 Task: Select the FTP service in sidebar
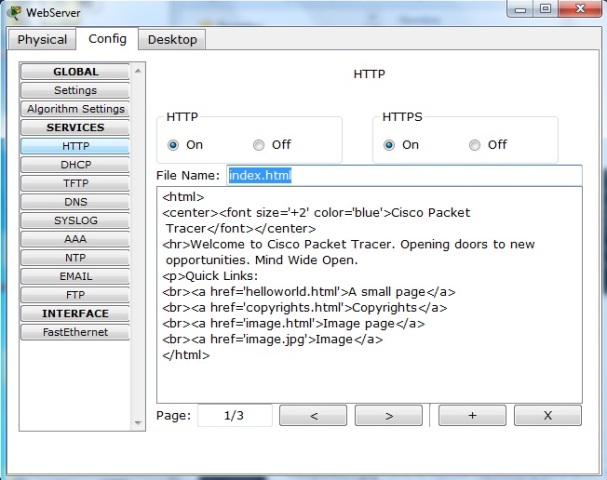75,295
